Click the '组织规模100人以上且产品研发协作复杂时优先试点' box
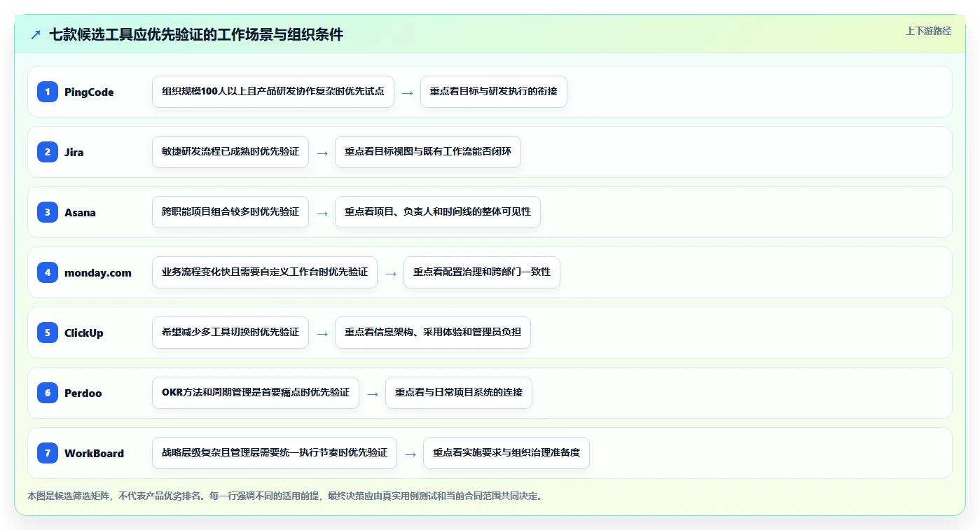Image resolution: width=980 pixels, height=530 pixels. coord(273,92)
